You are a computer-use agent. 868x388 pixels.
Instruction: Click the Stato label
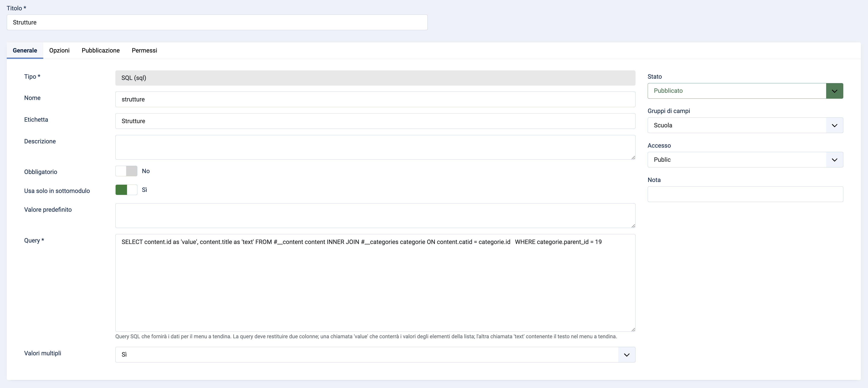pyautogui.click(x=654, y=77)
